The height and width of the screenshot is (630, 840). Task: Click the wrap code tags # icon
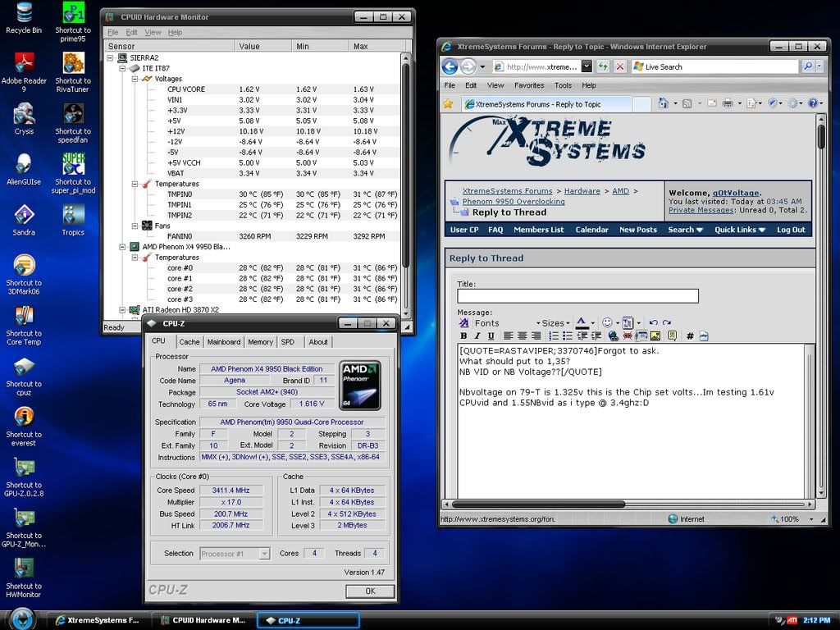(690, 336)
